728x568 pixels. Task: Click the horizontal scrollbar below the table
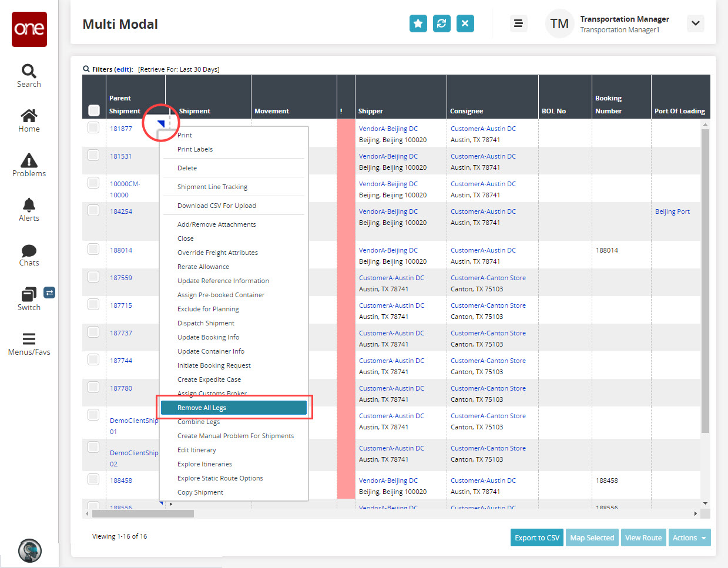143,513
